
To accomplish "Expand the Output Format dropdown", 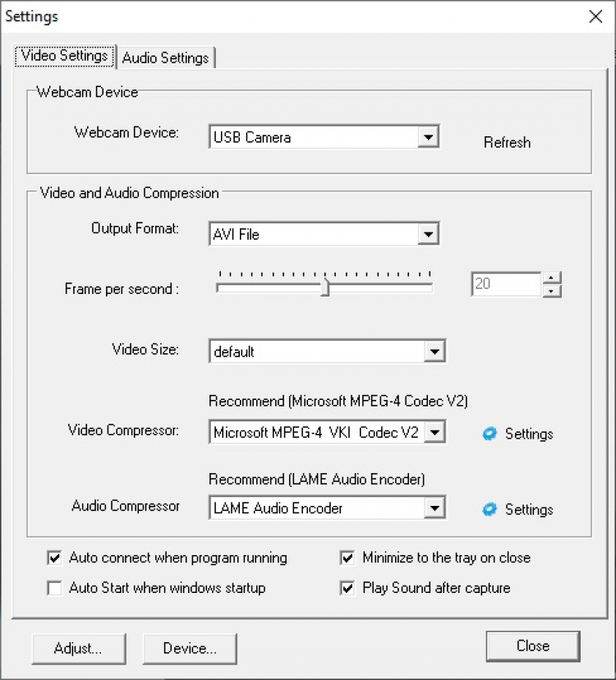I will tap(428, 234).
